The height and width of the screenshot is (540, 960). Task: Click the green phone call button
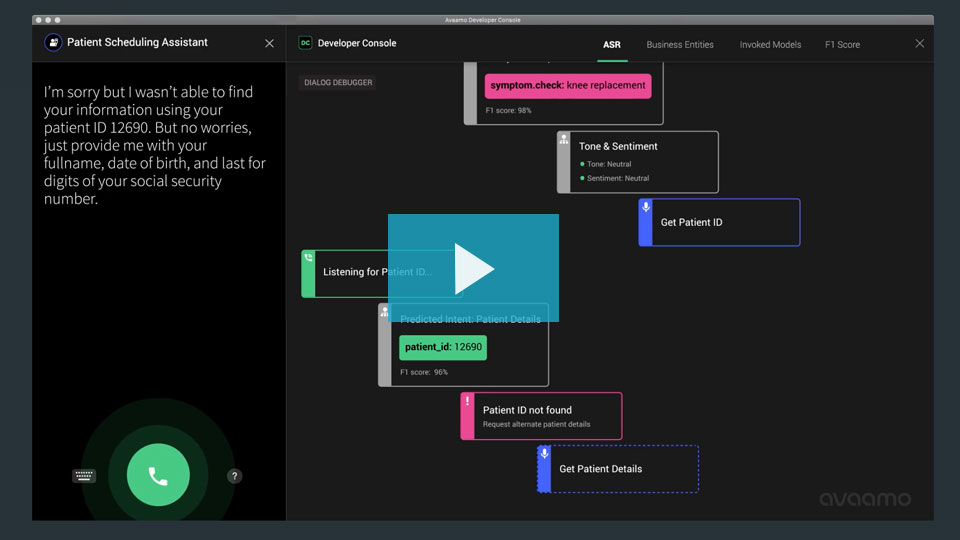158,475
